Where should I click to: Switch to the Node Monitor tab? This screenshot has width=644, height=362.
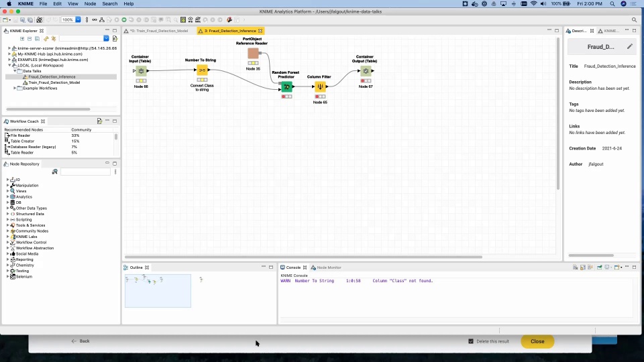point(326,267)
